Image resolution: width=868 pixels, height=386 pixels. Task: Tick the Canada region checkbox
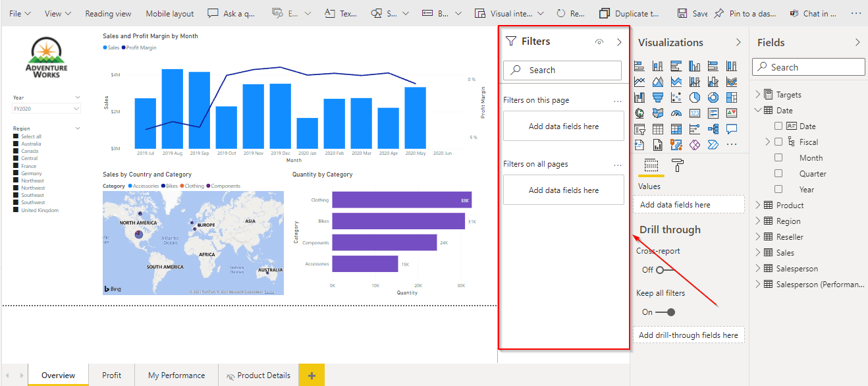[x=16, y=151]
